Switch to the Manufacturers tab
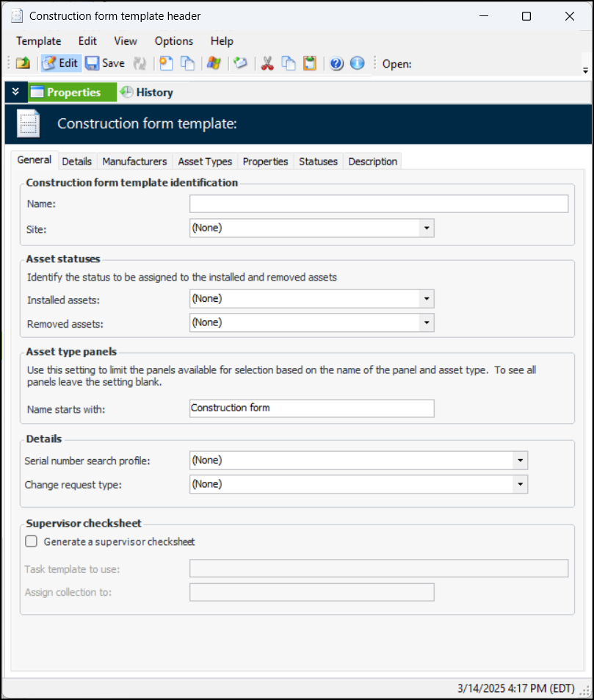Screen dimensions: 594x700 coord(134,161)
